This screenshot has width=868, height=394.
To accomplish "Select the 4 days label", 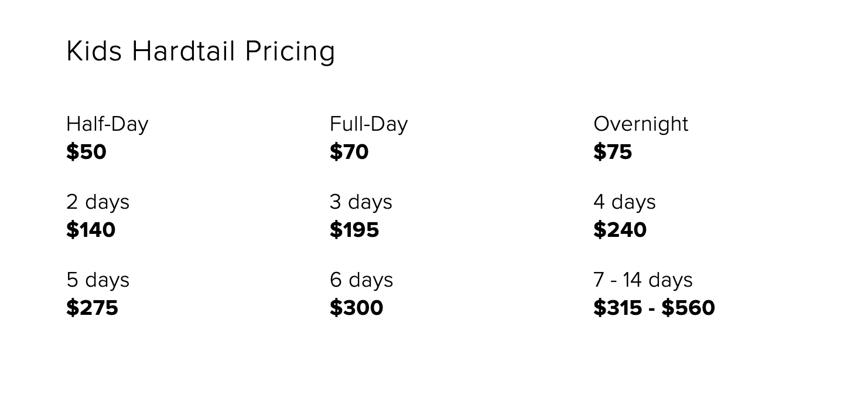I will 624,202.
